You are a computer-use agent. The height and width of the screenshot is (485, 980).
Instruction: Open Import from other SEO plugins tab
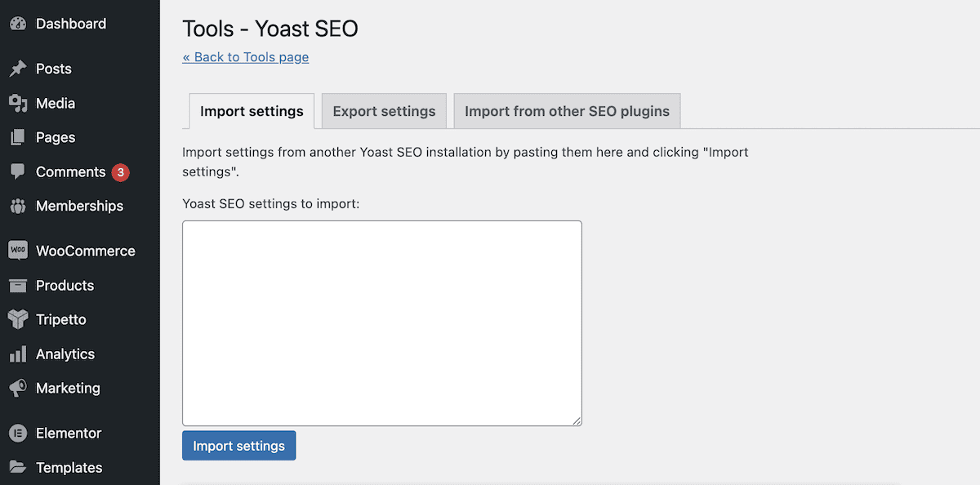click(x=567, y=111)
